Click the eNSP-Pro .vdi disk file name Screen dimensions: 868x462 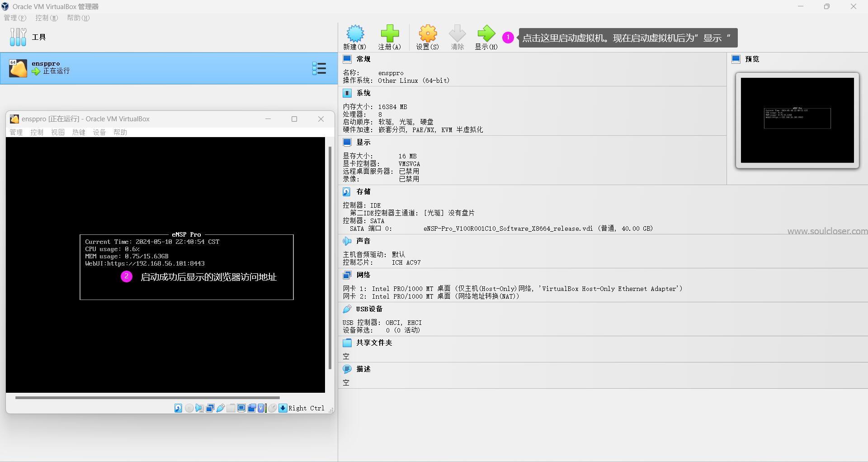(508, 229)
